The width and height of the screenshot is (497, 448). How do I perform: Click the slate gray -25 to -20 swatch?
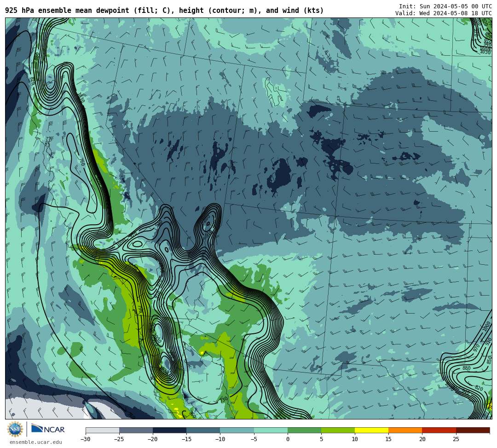click(x=136, y=430)
